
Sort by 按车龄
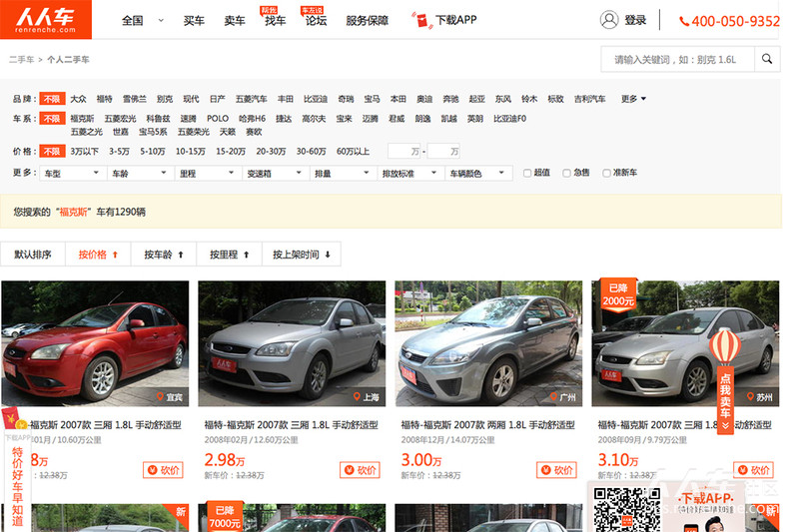[x=164, y=255]
